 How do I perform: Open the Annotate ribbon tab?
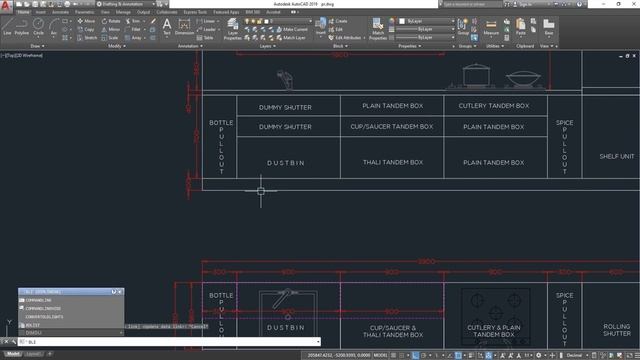pyautogui.click(x=60, y=12)
